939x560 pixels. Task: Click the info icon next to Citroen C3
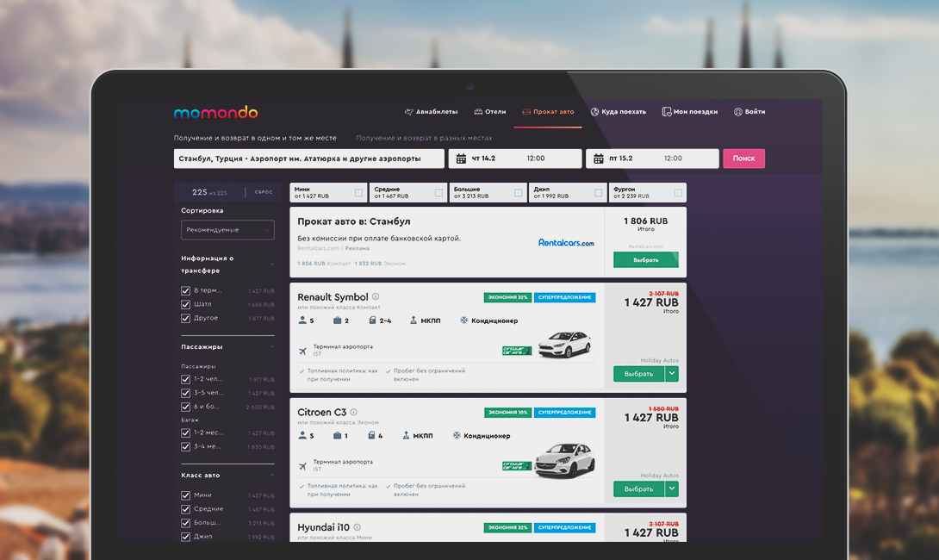tap(354, 412)
